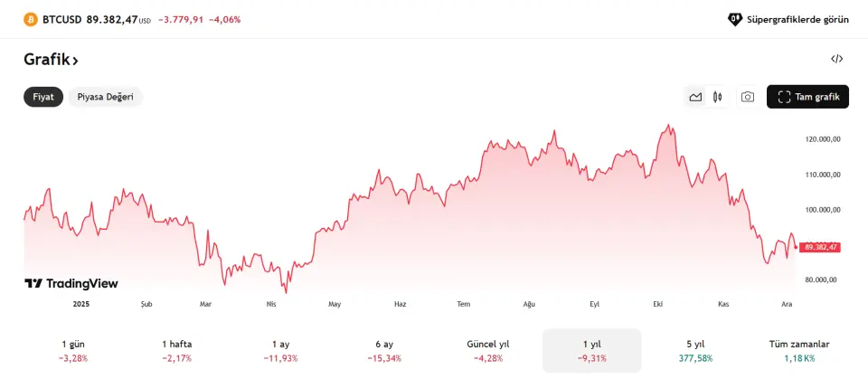Toggle chart to Fiyat view
The width and height of the screenshot is (868, 379).
tap(43, 97)
